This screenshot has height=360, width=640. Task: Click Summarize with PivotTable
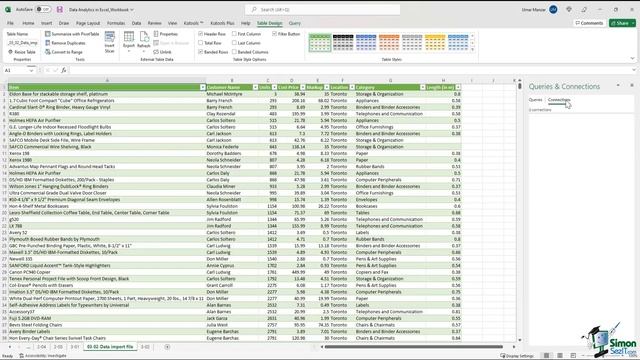[72, 34]
